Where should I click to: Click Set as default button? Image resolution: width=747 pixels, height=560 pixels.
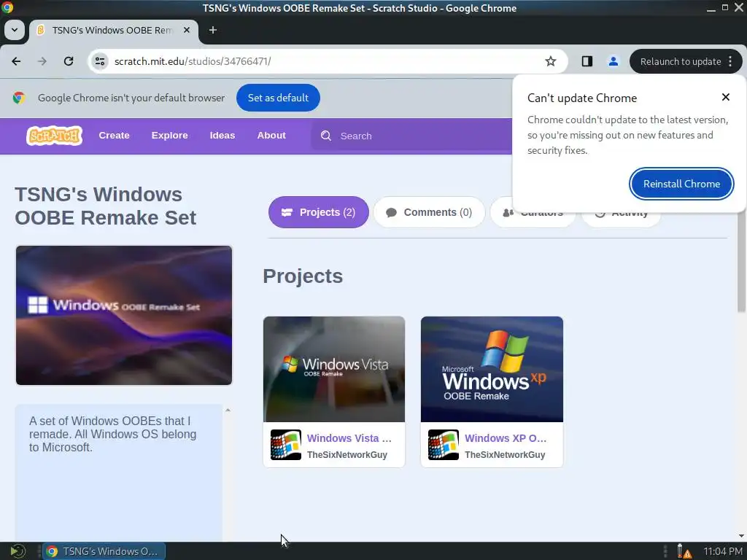278,98
